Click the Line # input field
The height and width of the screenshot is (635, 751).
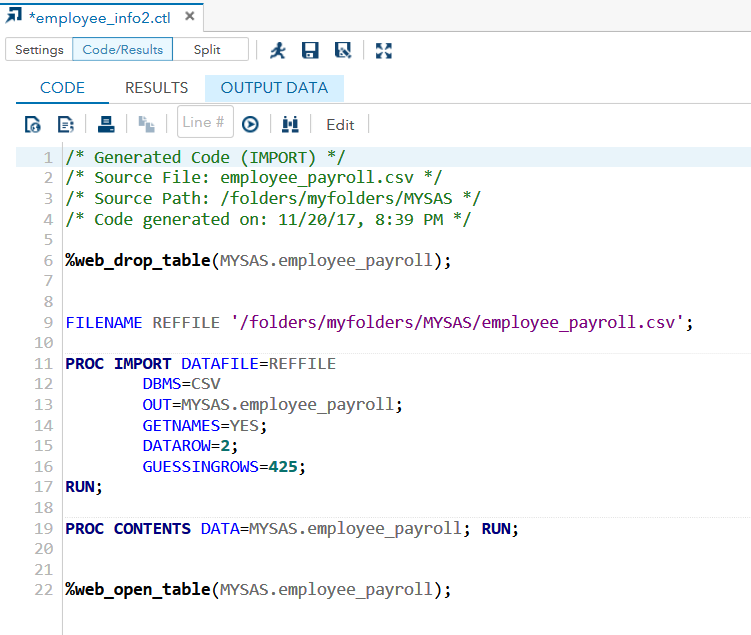point(205,122)
